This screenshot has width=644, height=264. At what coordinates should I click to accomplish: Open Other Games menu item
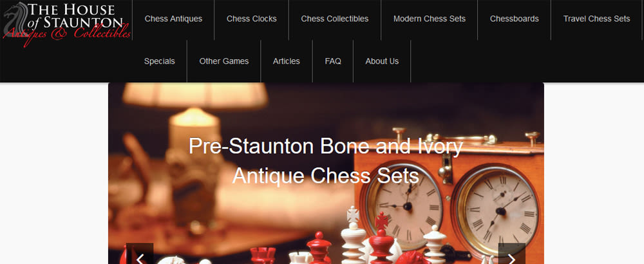(x=224, y=61)
